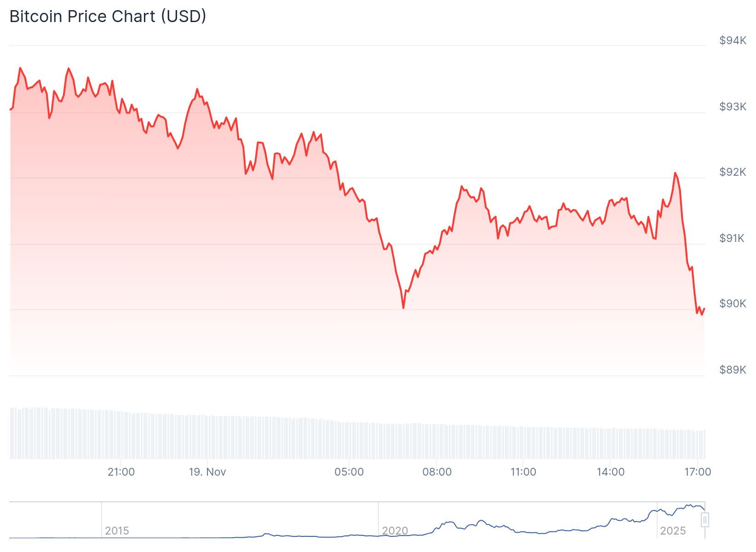The height and width of the screenshot is (552, 756).
Task: Click the $93K price axis label
Action: tap(733, 107)
